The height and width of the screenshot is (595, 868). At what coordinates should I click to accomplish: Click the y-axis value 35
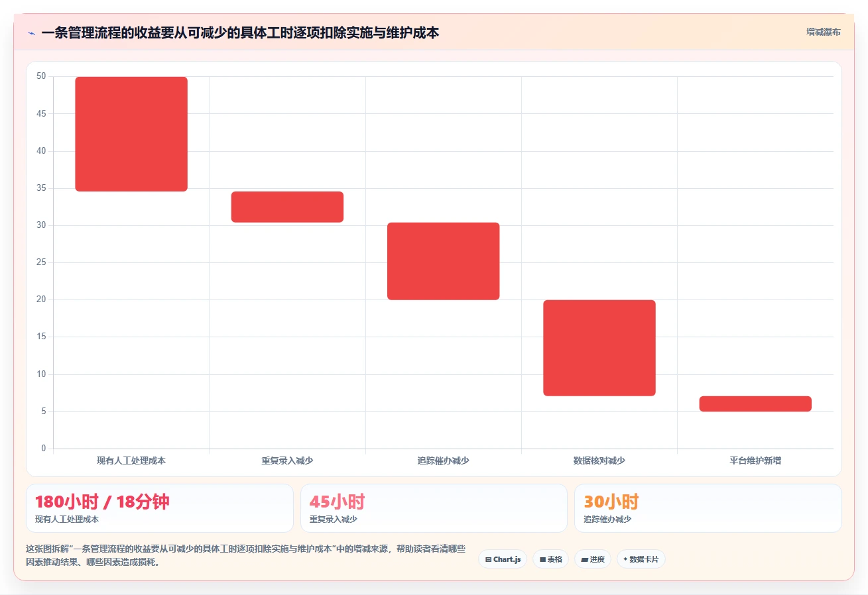point(41,188)
